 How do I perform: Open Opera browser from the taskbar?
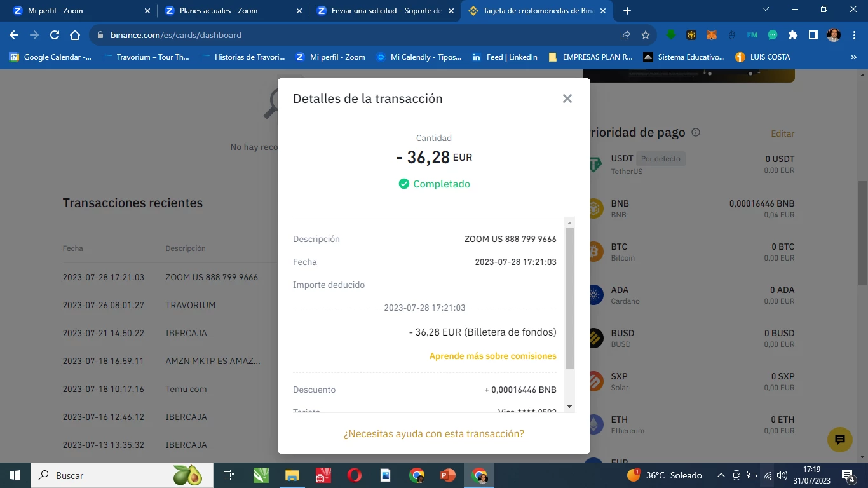click(x=354, y=475)
